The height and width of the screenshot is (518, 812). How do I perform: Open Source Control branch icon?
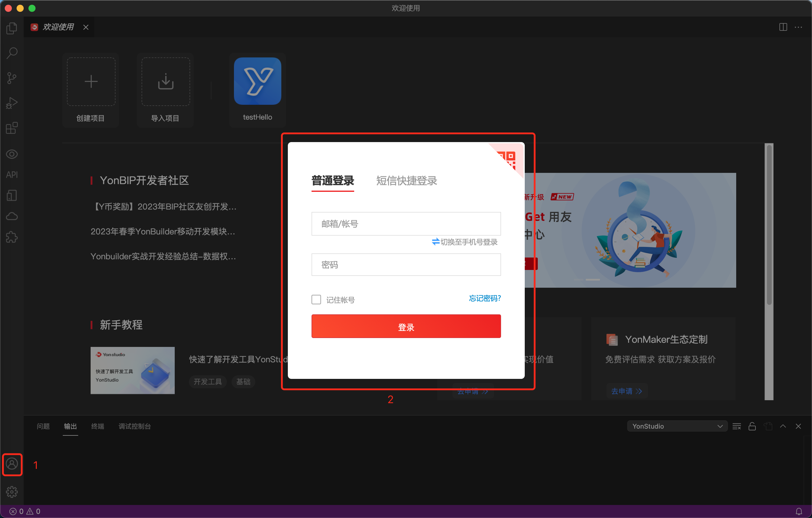(x=12, y=78)
